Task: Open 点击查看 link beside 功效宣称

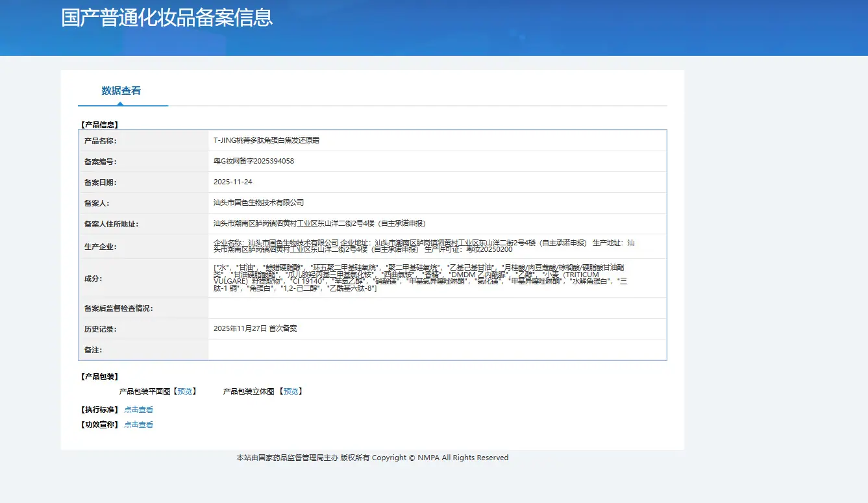Action: tap(139, 424)
